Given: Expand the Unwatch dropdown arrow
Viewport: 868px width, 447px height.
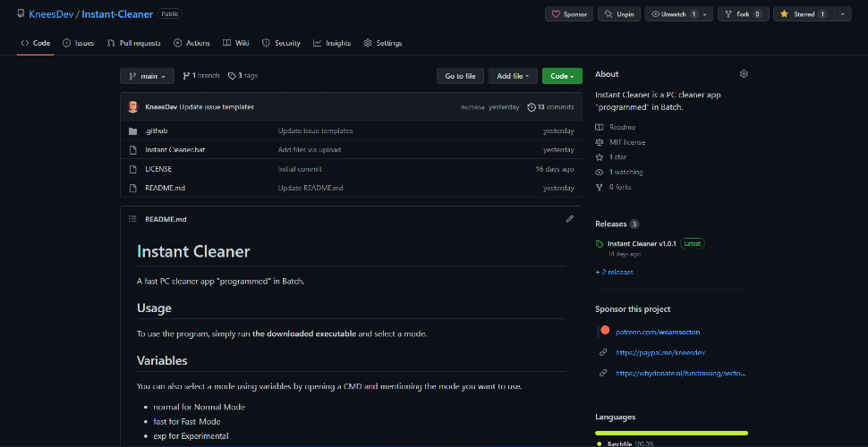Looking at the screenshot, I should point(705,14).
